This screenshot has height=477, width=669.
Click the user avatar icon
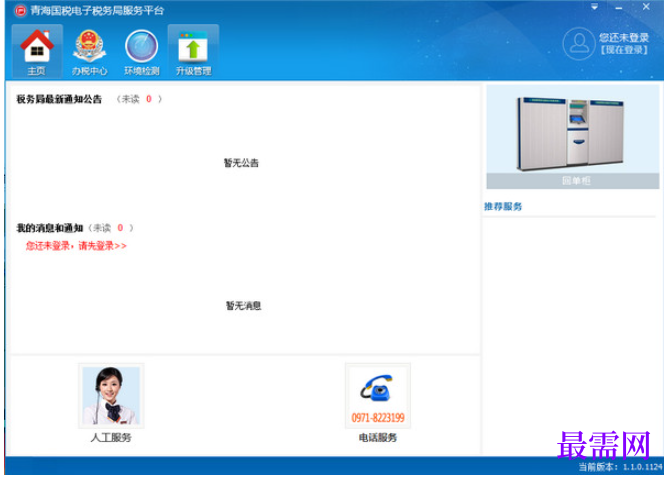pos(579,44)
